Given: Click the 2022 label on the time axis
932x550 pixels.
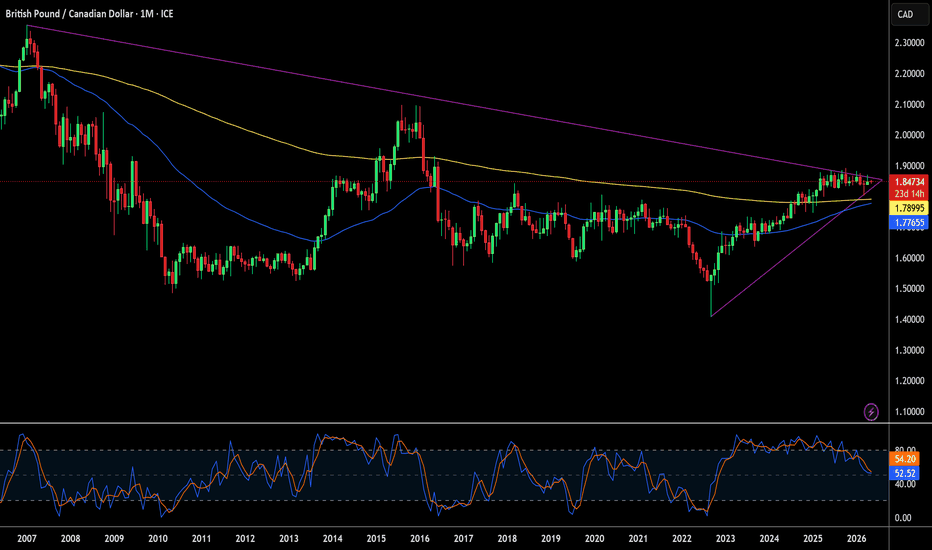Looking at the screenshot, I should [x=682, y=539].
